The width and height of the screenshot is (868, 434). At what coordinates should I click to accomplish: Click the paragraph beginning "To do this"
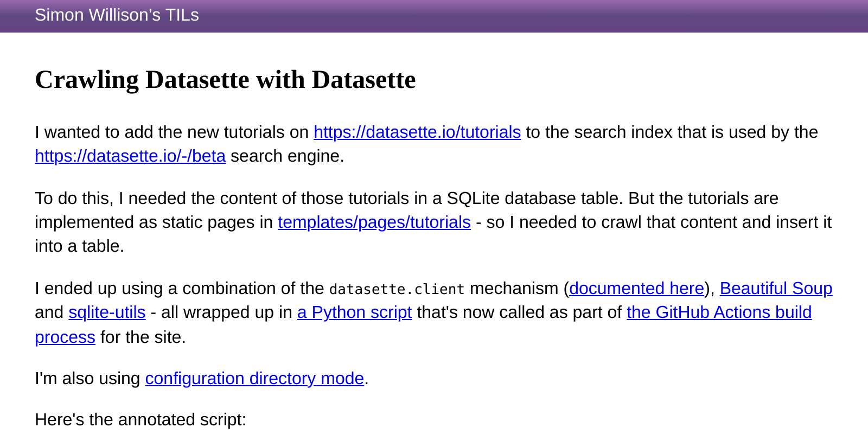coord(433,222)
